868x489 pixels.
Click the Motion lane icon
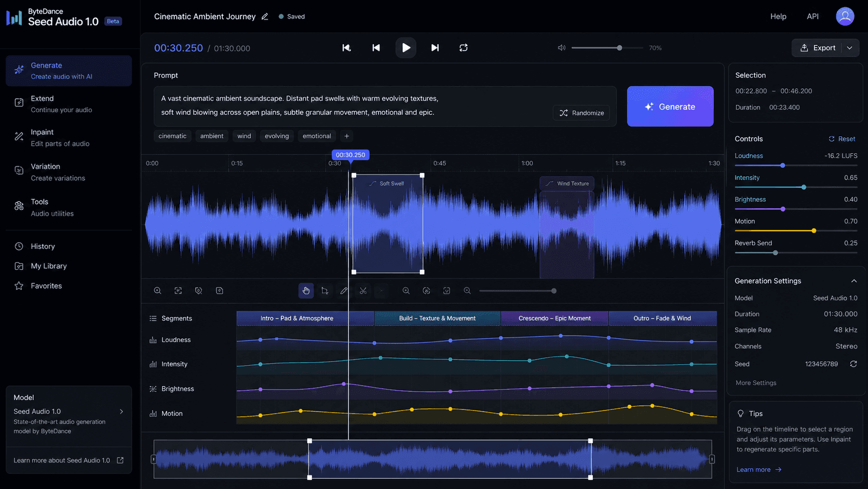click(153, 414)
